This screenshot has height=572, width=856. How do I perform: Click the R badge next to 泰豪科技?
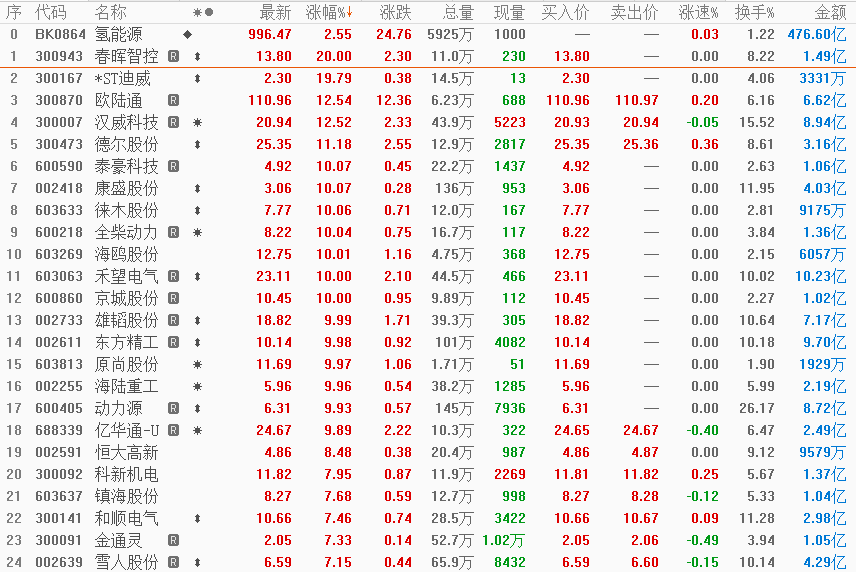click(174, 166)
